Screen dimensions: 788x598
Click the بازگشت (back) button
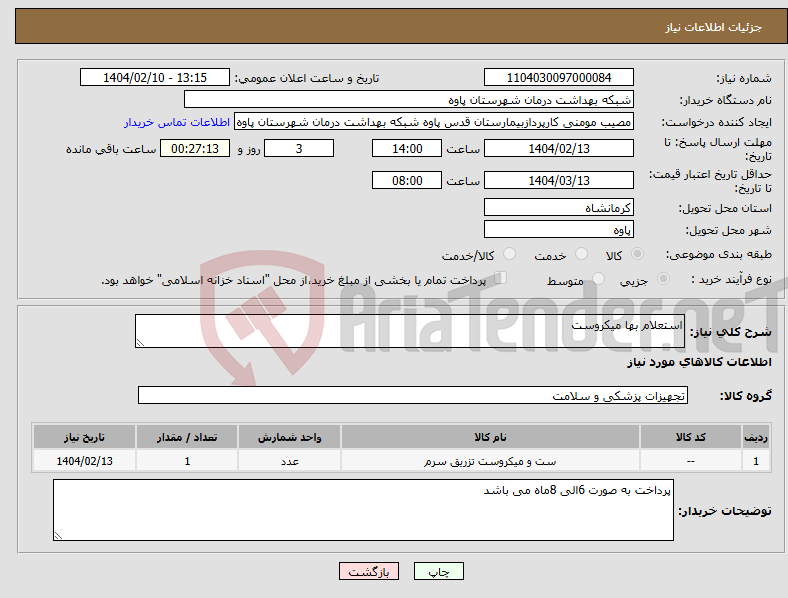(369, 571)
